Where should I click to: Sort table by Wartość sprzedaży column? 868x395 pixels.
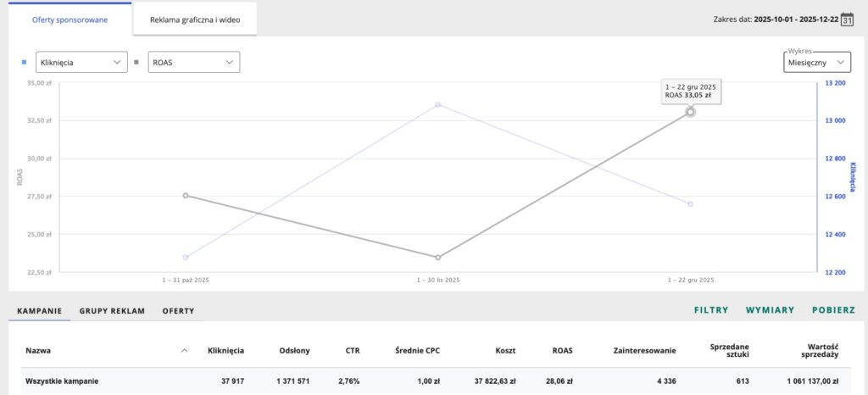tap(820, 350)
